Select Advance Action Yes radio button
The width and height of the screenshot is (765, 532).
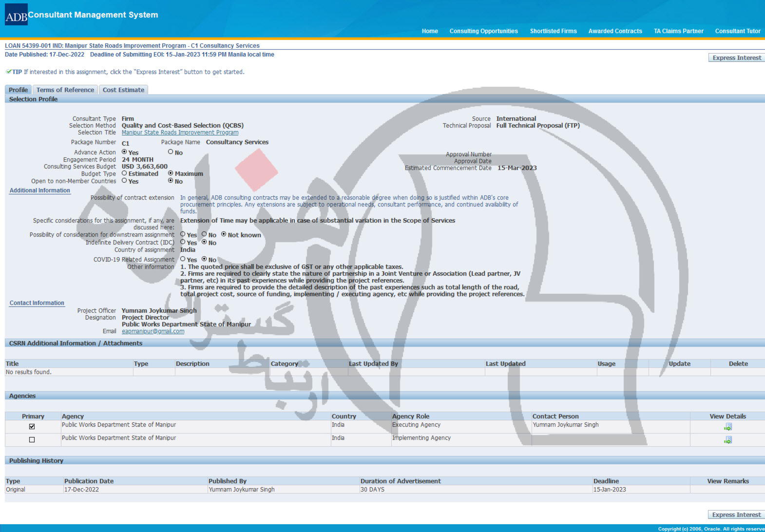pyautogui.click(x=124, y=152)
